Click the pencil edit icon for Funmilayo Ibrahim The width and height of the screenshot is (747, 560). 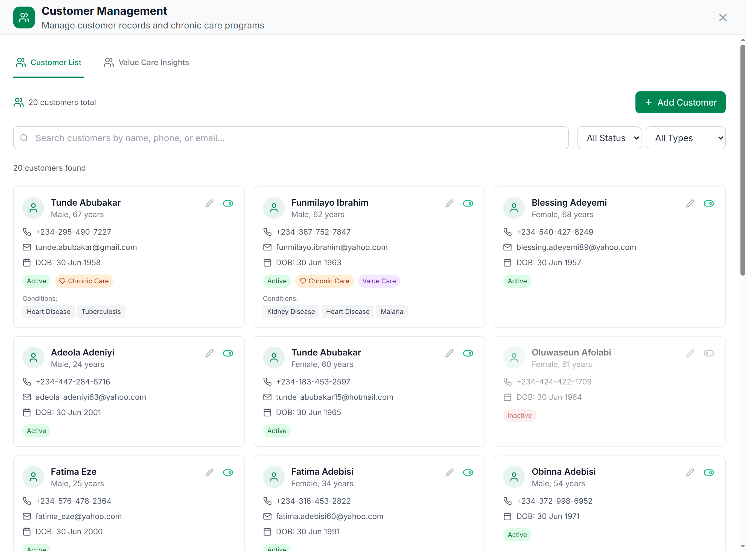tap(450, 203)
